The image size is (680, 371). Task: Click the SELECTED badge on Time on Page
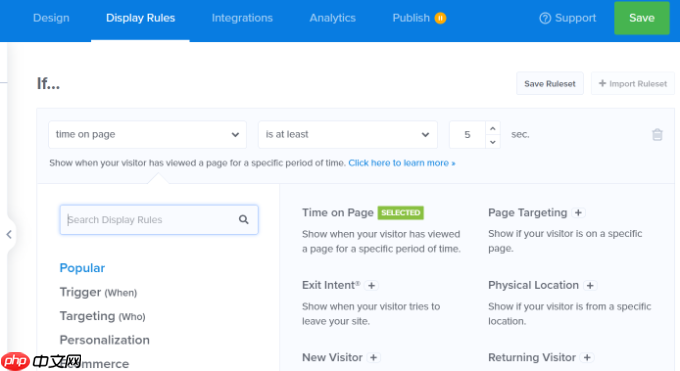coord(400,213)
